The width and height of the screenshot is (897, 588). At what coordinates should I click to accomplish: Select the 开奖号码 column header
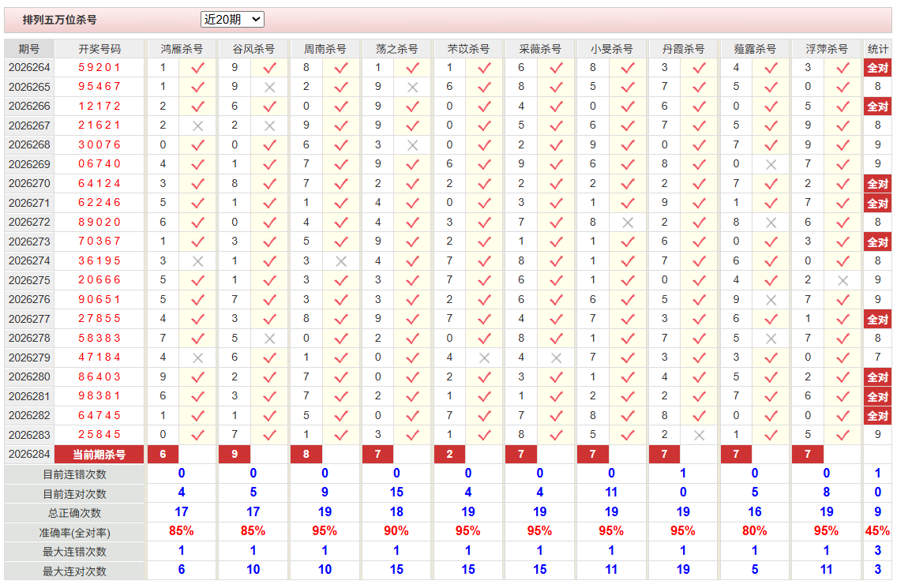click(x=99, y=49)
